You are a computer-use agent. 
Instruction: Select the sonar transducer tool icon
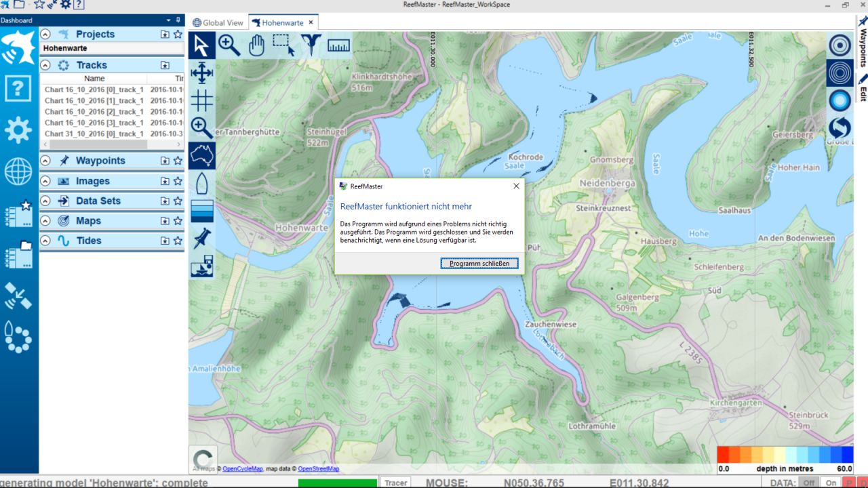[311, 45]
